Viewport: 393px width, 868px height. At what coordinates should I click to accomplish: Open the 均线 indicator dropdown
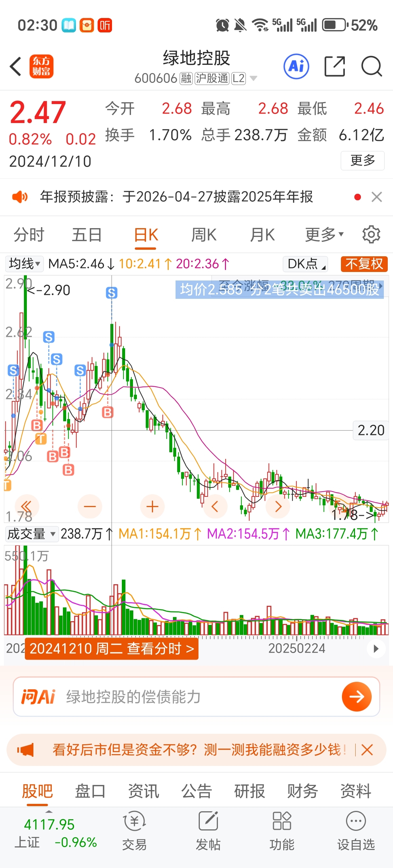pyautogui.click(x=24, y=264)
